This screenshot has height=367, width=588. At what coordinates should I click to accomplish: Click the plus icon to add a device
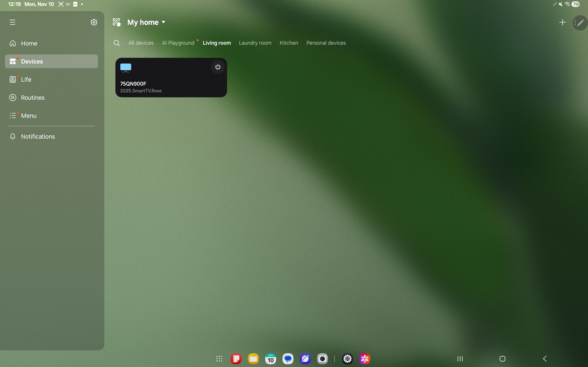point(562,22)
